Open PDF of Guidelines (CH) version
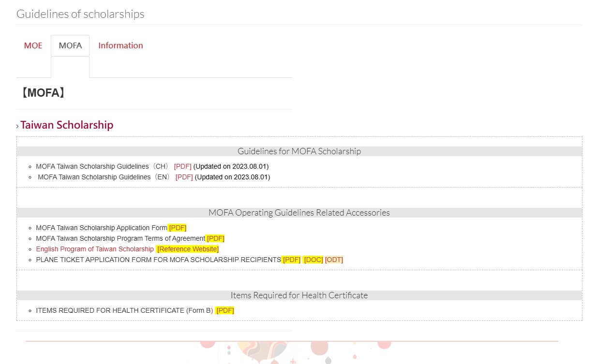The width and height of the screenshot is (597, 364). pos(182,166)
